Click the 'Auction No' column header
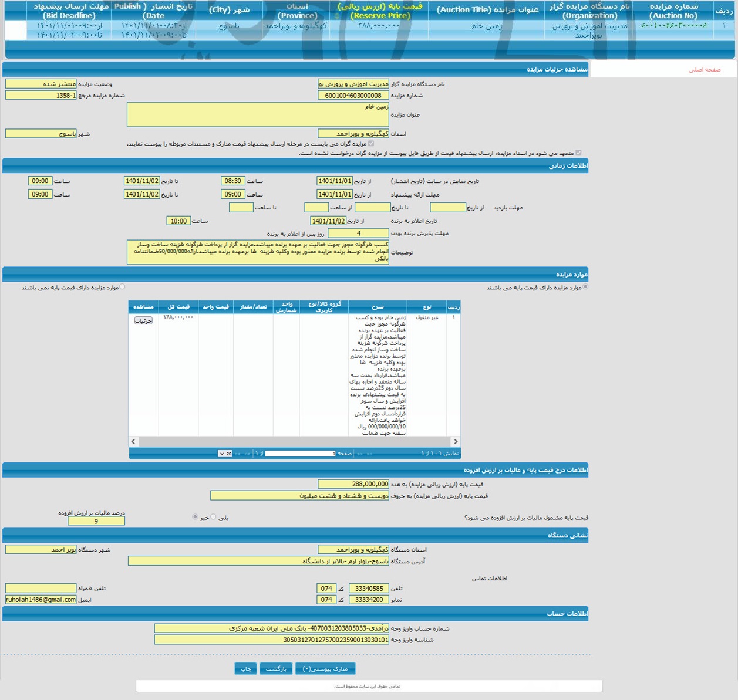The height and width of the screenshot is (700, 738). [x=673, y=11]
